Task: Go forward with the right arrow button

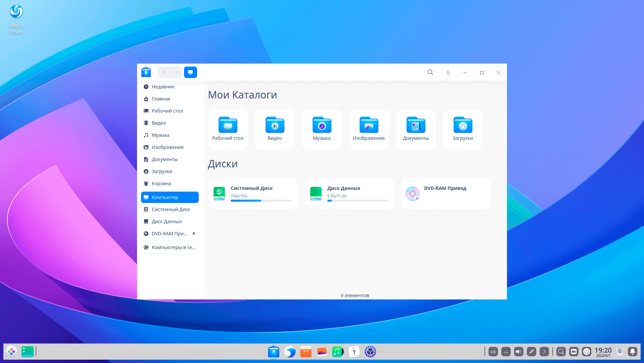Action: coord(176,72)
